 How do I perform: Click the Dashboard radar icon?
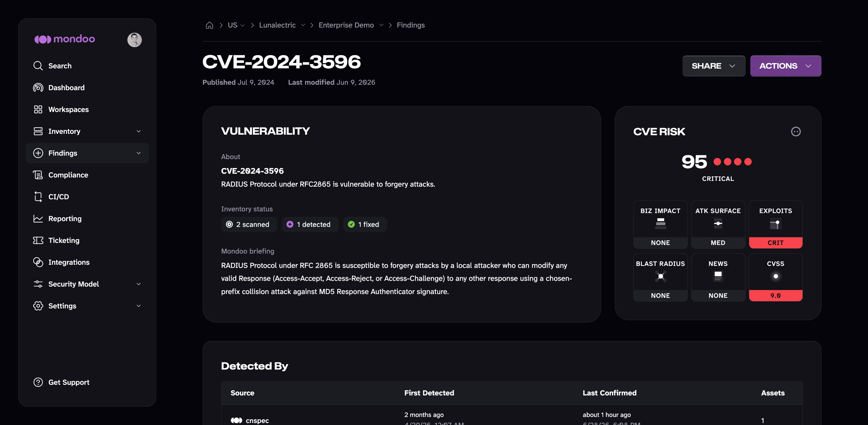pyautogui.click(x=38, y=88)
